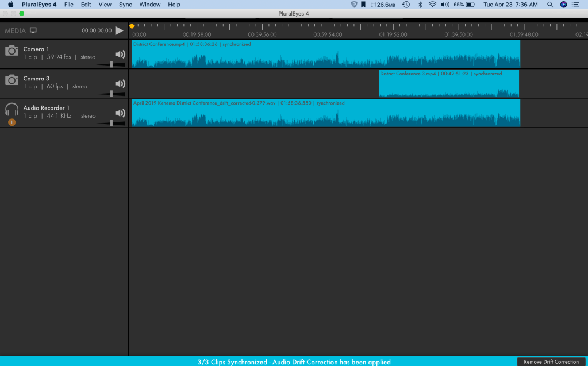Adjust the Camera 1 volume slider

[112, 64]
